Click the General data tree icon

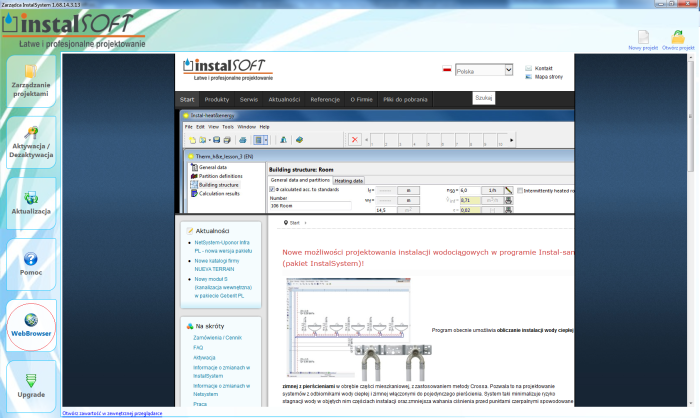point(194,167)
